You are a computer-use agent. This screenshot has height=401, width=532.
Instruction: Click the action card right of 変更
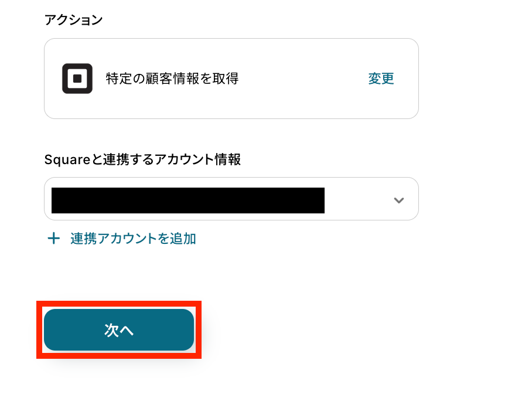click(408, 79)
